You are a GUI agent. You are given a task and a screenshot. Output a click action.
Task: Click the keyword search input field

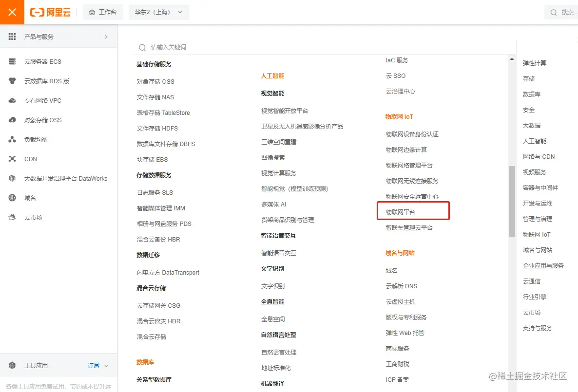coord(325,47)
